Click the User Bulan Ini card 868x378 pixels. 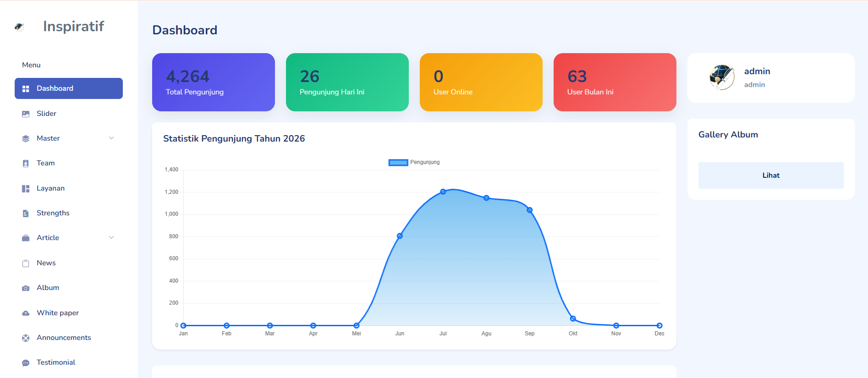coord(615,82)
